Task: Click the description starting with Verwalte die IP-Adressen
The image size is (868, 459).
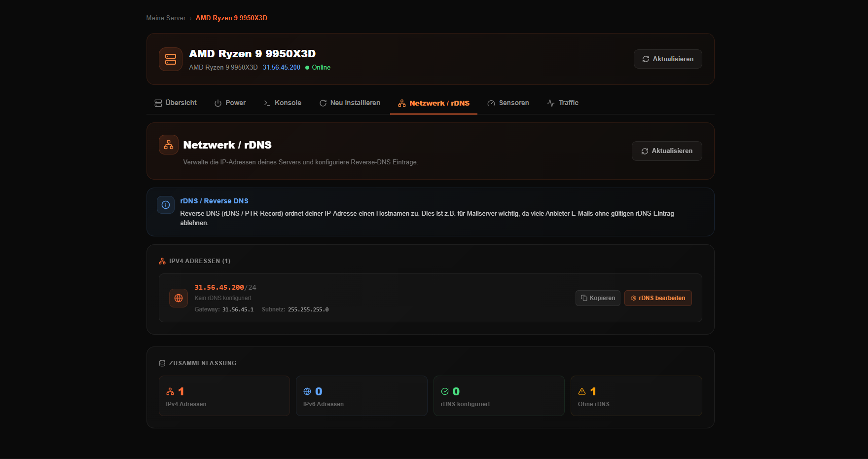Action: 300,162
